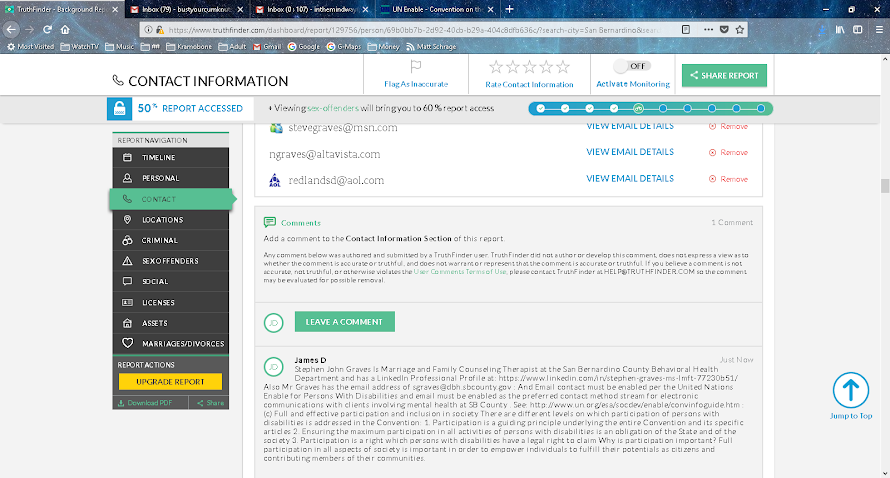Open the Money bookmarks folder
This screenshot has height=478, width=890.
point(384,47)
